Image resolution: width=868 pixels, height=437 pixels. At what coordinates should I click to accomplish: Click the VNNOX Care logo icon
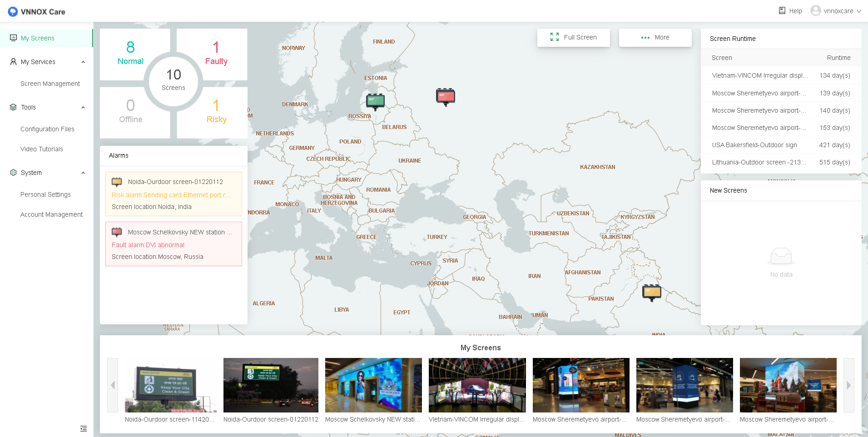(13, 11)
